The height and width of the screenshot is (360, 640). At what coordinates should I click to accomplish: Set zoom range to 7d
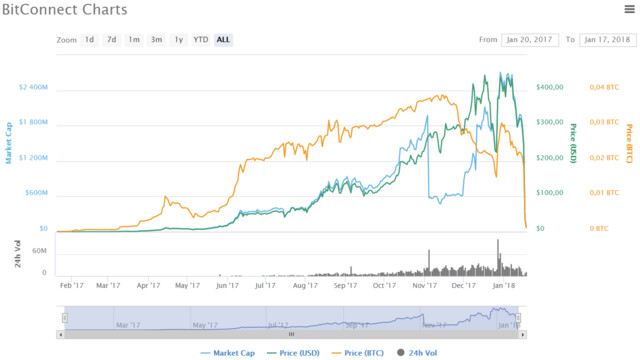tap(112, 40)
